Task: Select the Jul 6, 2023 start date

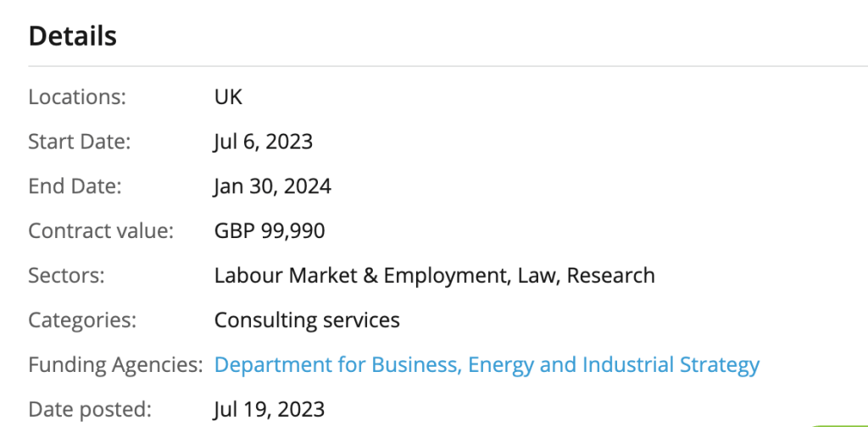Action: 263,141
